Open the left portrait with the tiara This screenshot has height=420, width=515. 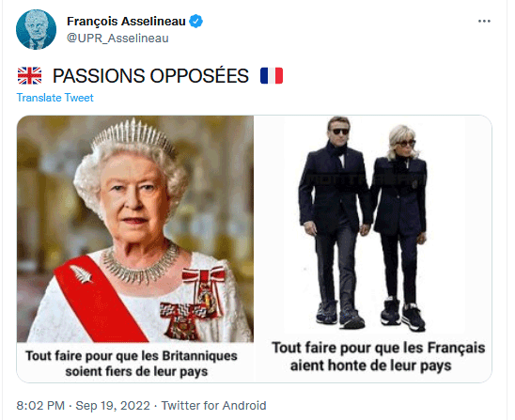pyautogui.click(x=135, y=229)
